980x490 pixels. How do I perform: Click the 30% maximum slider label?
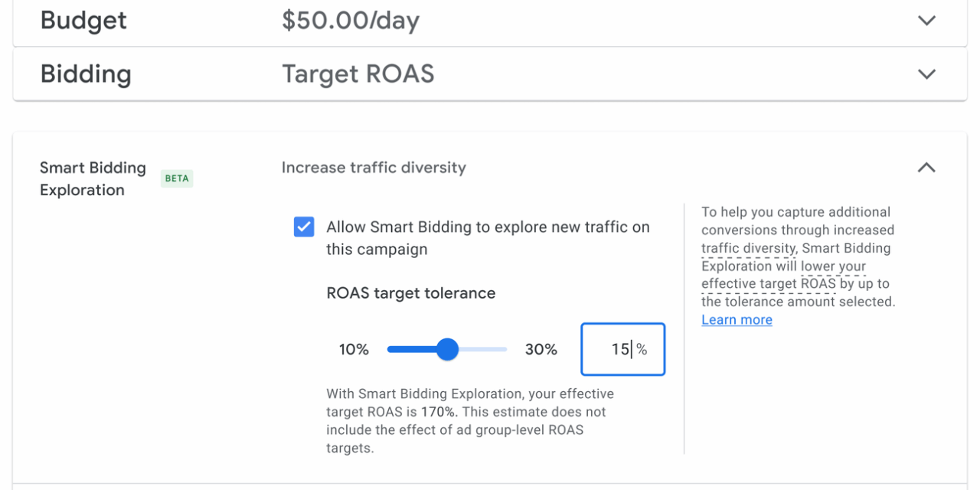(541, 349)
